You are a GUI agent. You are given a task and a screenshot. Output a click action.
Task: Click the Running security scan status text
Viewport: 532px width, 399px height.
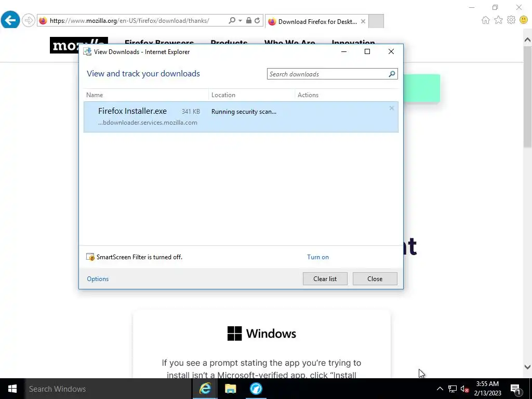(x=244, y=112)
